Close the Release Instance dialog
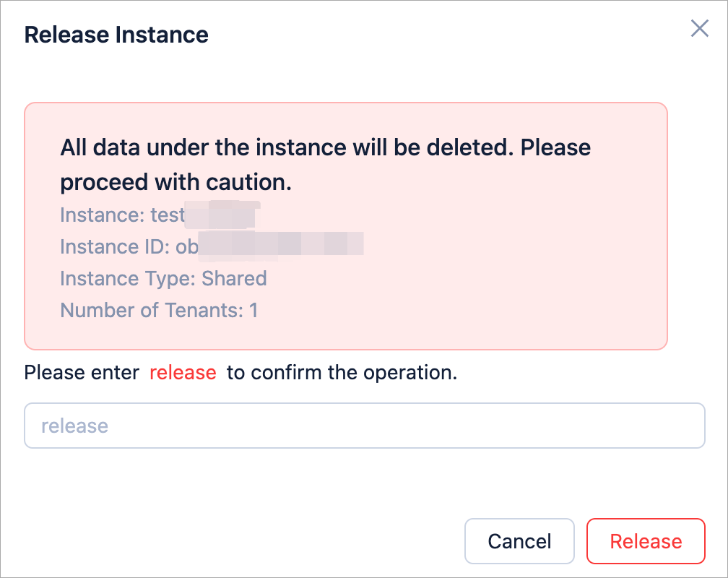The height and width of the screenshot is (578, 728). click(x=699, y=29)
